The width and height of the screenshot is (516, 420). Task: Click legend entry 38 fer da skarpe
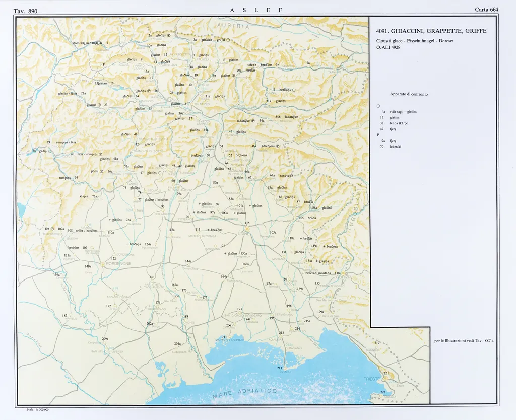click(x=395, y=123)
